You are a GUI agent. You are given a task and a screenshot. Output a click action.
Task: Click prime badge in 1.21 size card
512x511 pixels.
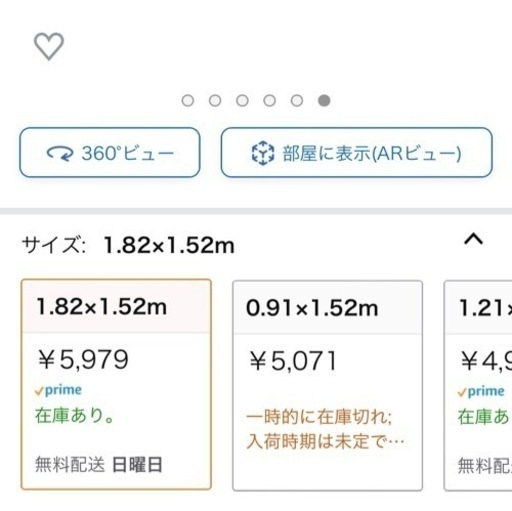coord(481,391)
